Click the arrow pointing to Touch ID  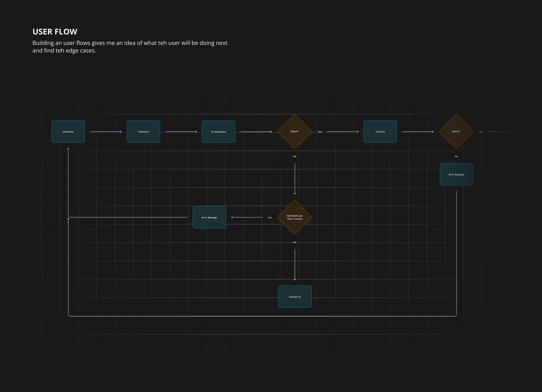343,132
